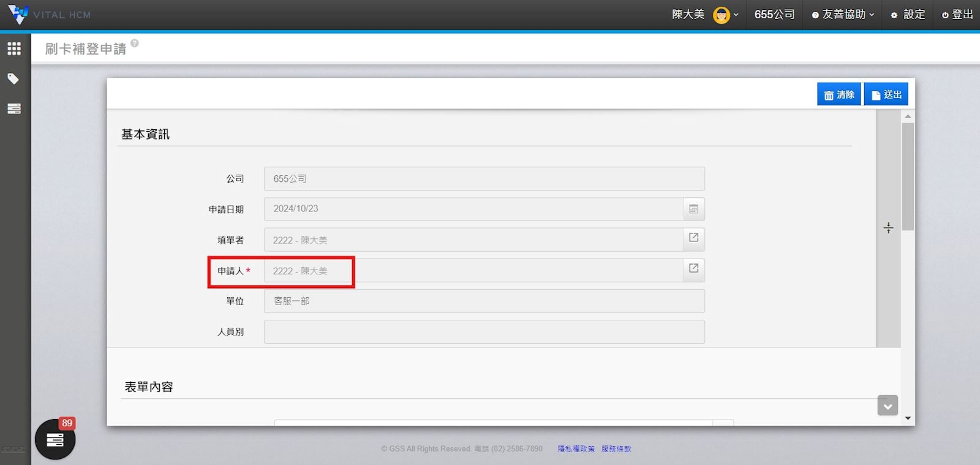Open the lookup icon for 申請人 field
This screenshot has height=465, width=980.
point(693,269)
